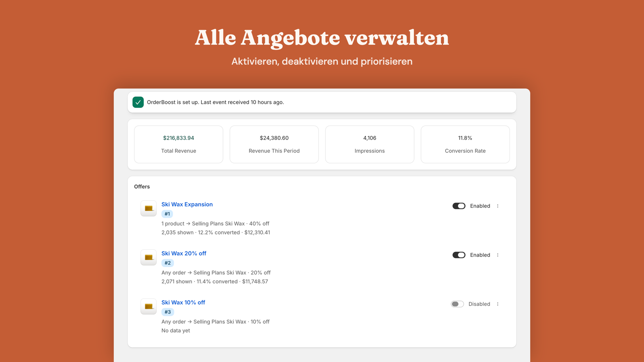Select the Conversion Rate stat card
The width and height of the screenshot is (644, 362).
click(465, 144)
